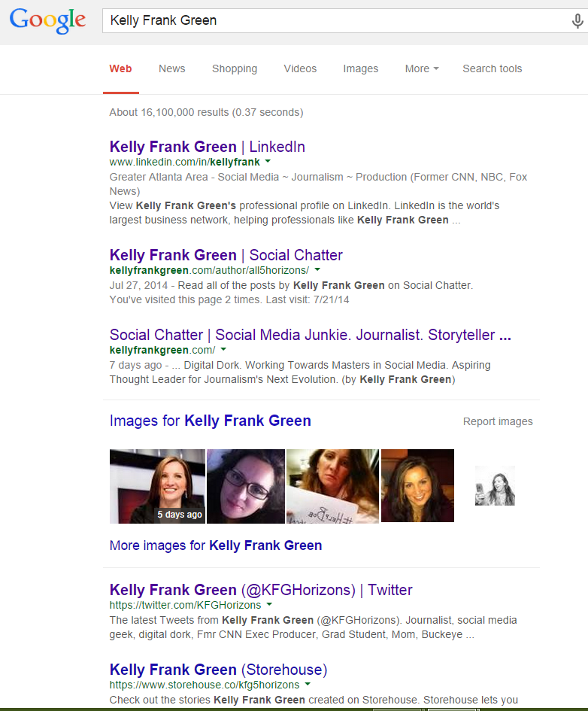Expand the More dropdown menu
The width and height of the screenshot is (588, 711).
point(421,68)
